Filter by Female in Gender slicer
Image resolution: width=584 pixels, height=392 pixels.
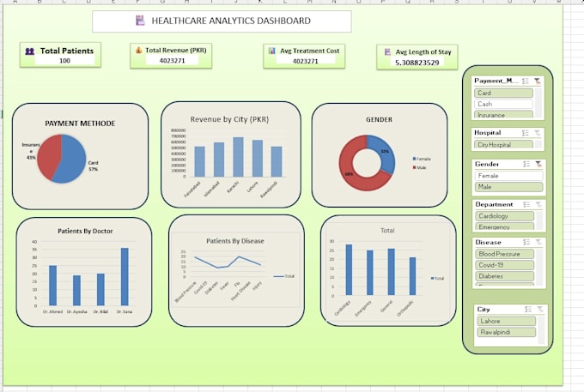[508, 176]
